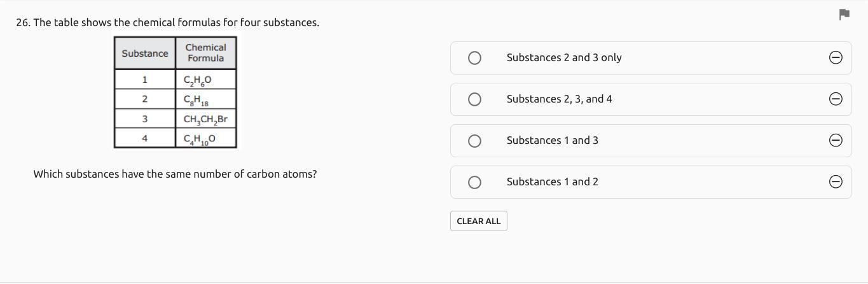Pick the 'Substances 1 and 2' radio button
Screen dimensions: 868x284
(474, 183)
